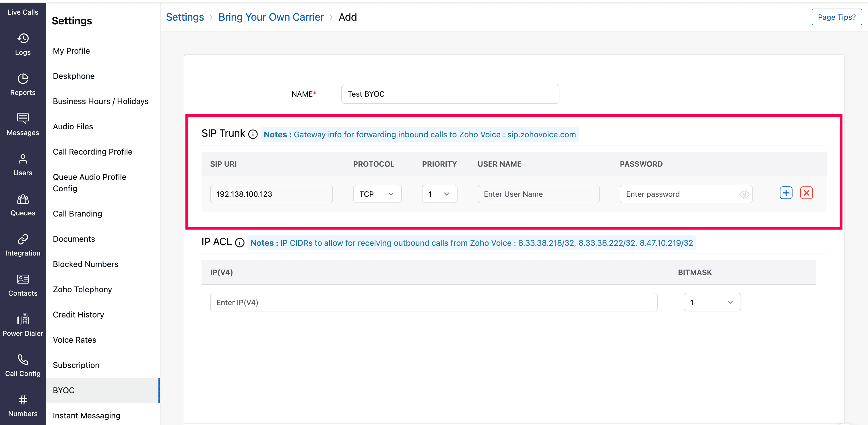Open the Priority dropdown
Screen dimensions: 868x425
click(x=439, y=194)
